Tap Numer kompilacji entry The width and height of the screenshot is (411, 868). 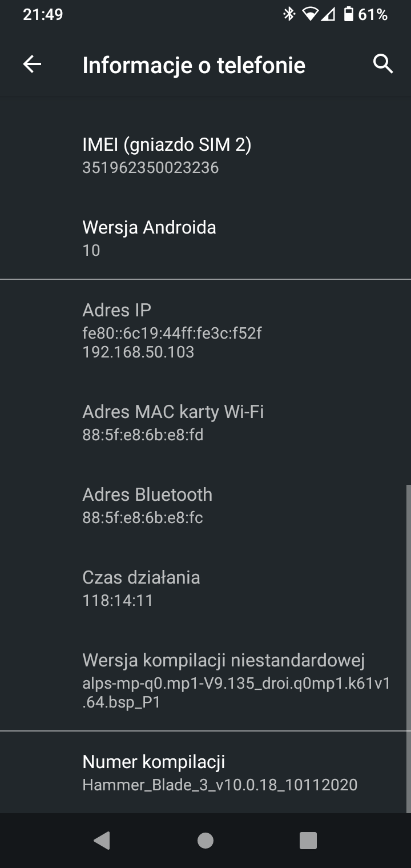click(205, 772)
